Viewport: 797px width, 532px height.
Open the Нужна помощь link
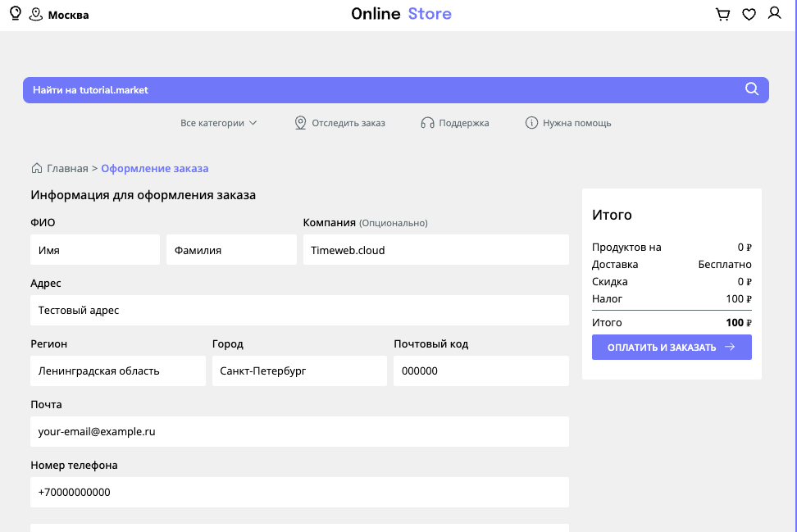tap(568, 123)
